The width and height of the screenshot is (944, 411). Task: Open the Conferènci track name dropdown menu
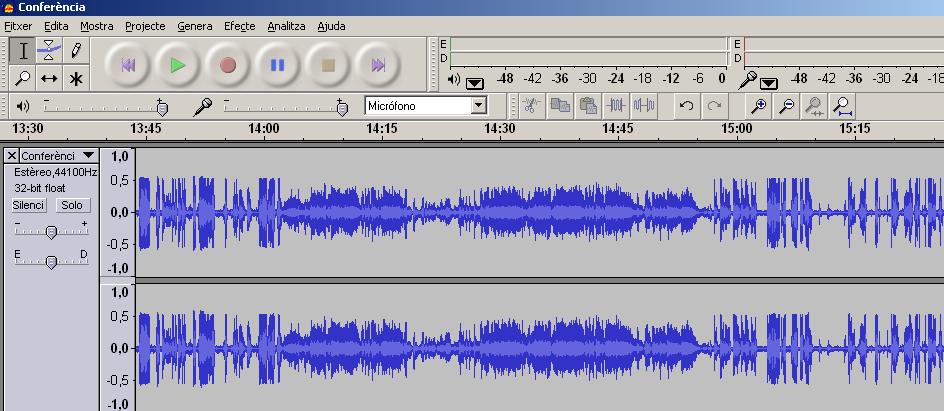[x=89, y=156]
